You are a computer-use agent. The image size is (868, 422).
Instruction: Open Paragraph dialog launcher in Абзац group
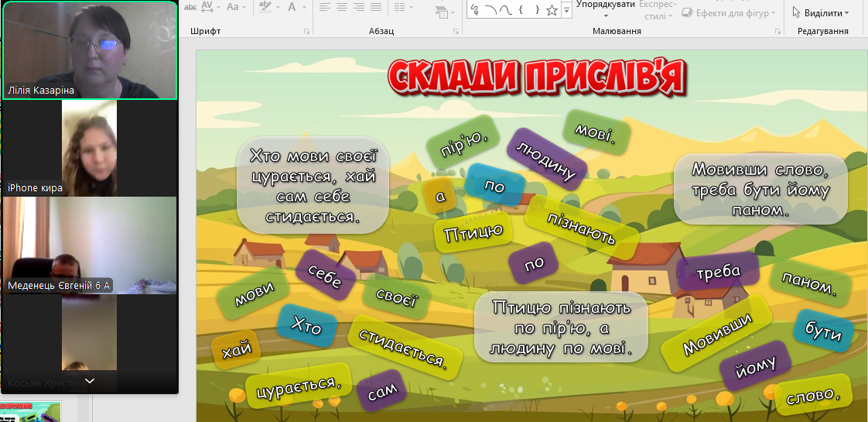[456, 32]
